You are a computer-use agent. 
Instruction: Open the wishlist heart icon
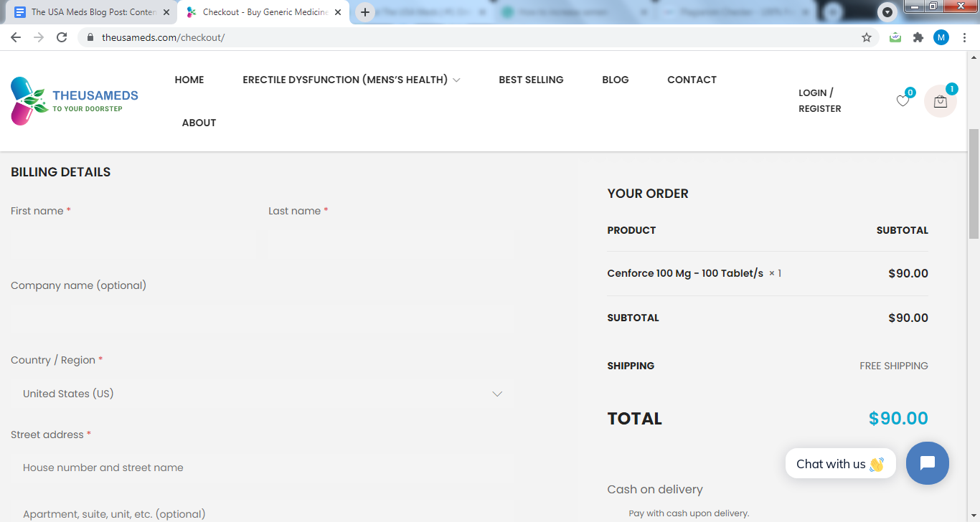(x=903, y=101)
